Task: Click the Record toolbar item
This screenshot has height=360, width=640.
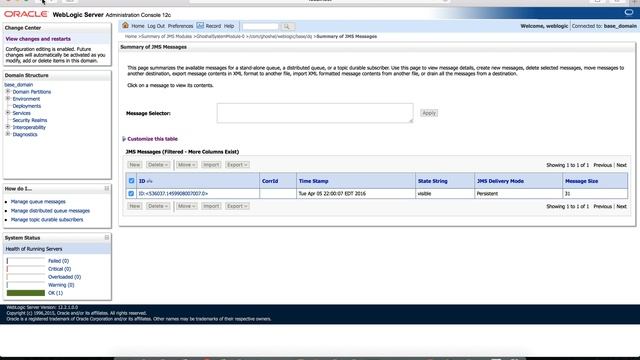Action: 213,26
